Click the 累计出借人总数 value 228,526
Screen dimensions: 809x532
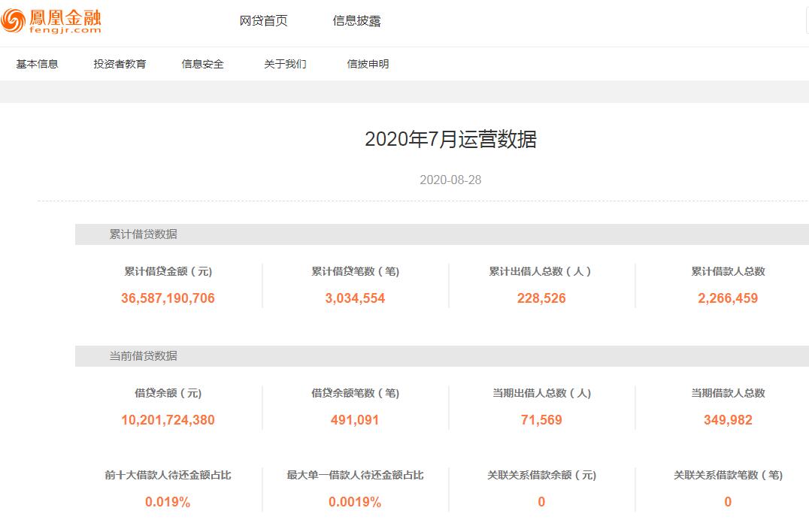coord(541,298)
